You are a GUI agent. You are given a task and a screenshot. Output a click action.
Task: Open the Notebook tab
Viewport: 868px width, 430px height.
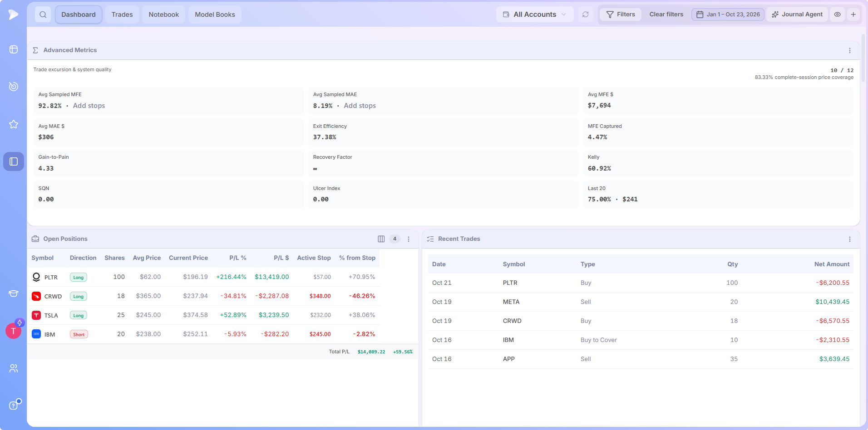[164, 15]
